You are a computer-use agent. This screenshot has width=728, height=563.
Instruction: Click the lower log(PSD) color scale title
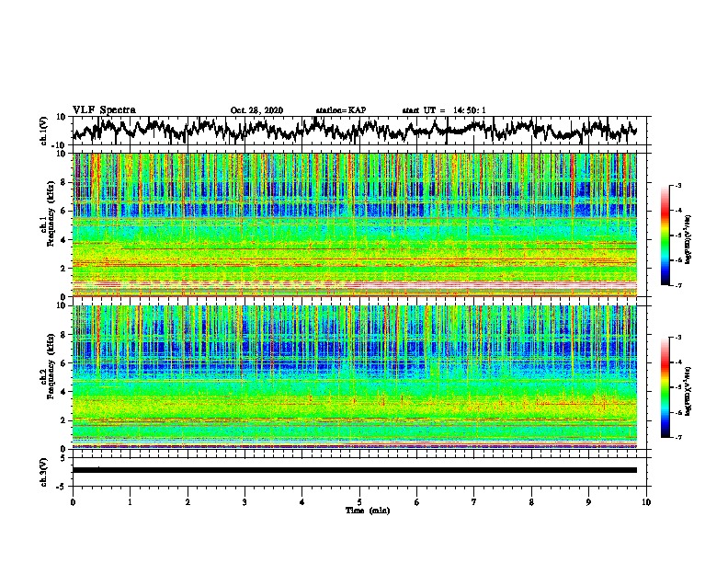click(688, 391)
